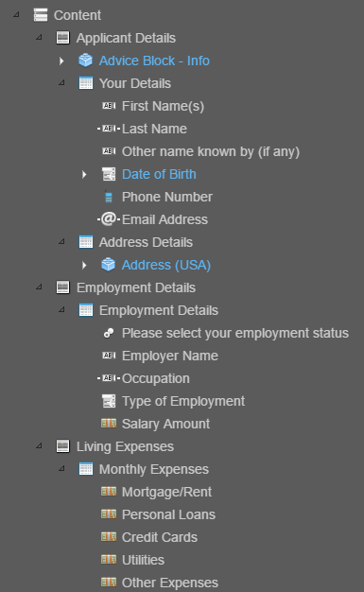Expand the Advice Block - Info node
The width and height of the screenshot is (364, 592).
61,61
